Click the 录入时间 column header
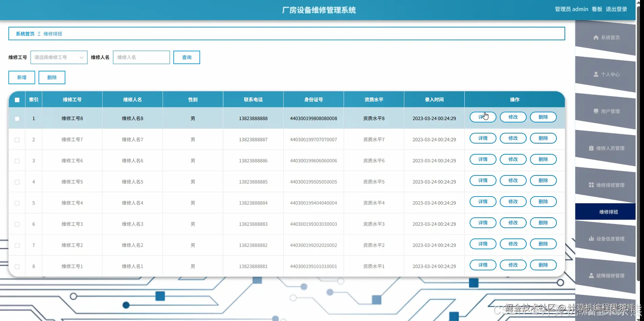This screenshot has width=644, height=321. click(x=434, y=99)
